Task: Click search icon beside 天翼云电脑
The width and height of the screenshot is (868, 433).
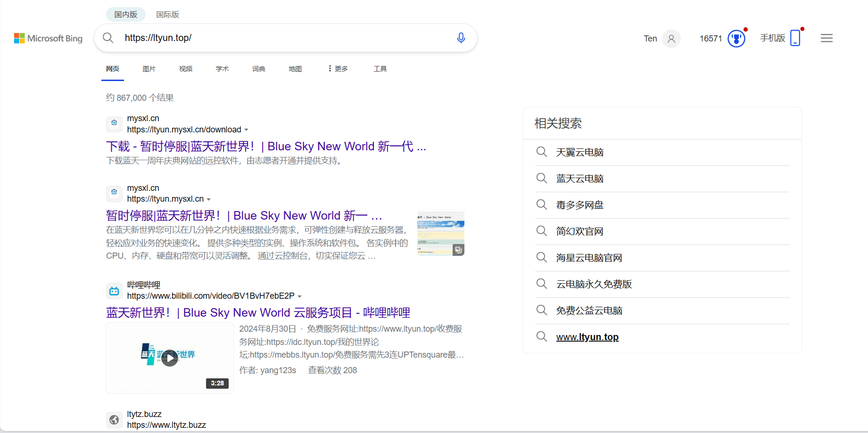Action: coord(542,152)
